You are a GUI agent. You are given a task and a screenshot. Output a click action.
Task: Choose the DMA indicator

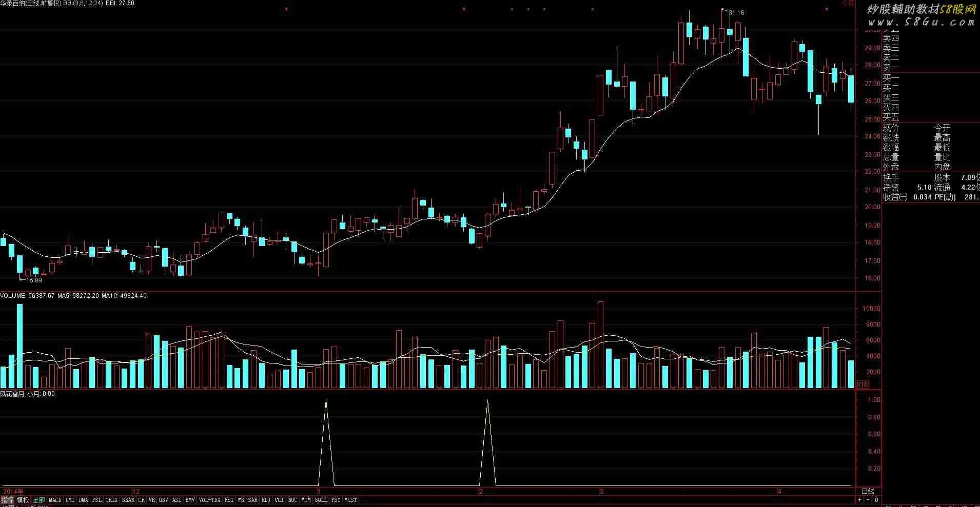(83, 500)
